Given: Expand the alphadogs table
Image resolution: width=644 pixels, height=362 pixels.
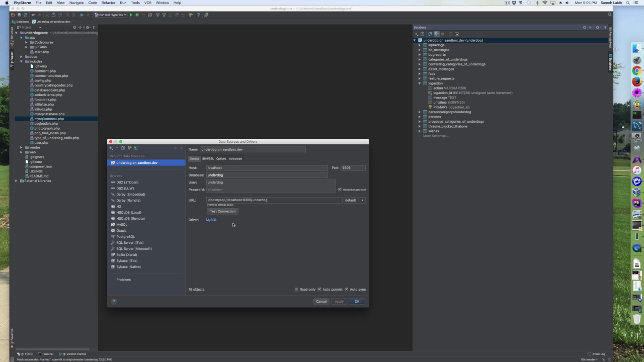Looking at the screenshot, I should click(x=420, y=45).
